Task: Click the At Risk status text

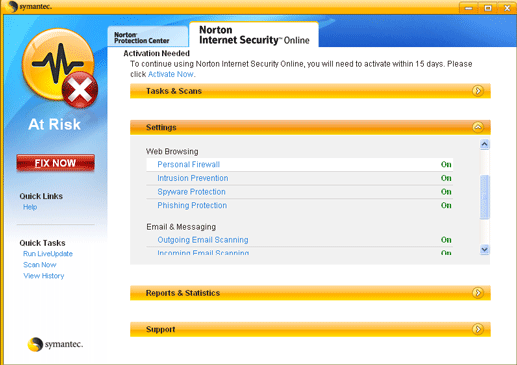Action: (x=54, y=124)
